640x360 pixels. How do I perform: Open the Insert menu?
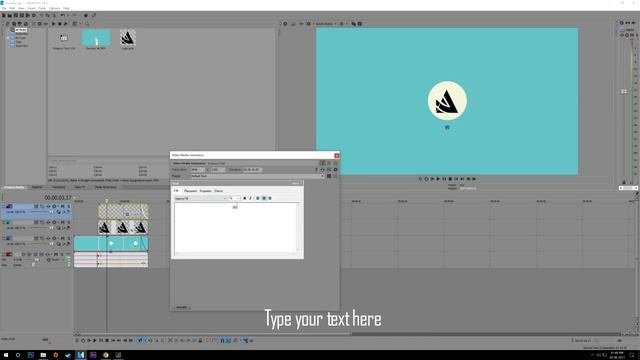point(31,8)
